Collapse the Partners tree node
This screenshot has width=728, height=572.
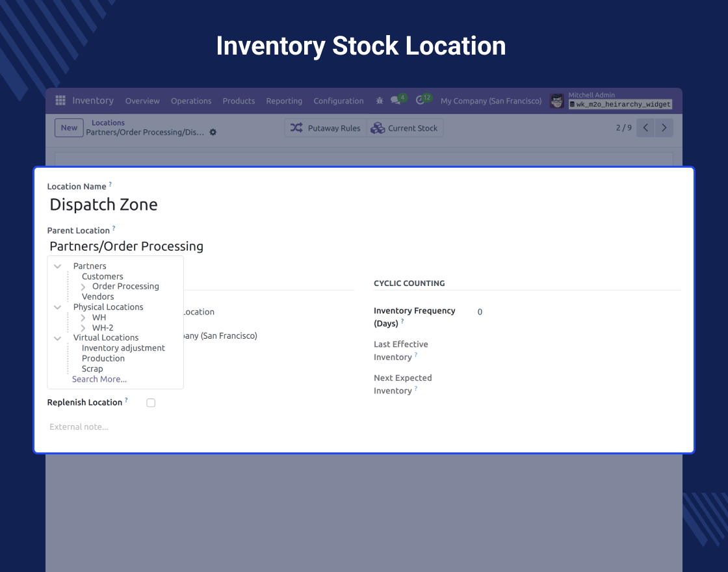58,266
